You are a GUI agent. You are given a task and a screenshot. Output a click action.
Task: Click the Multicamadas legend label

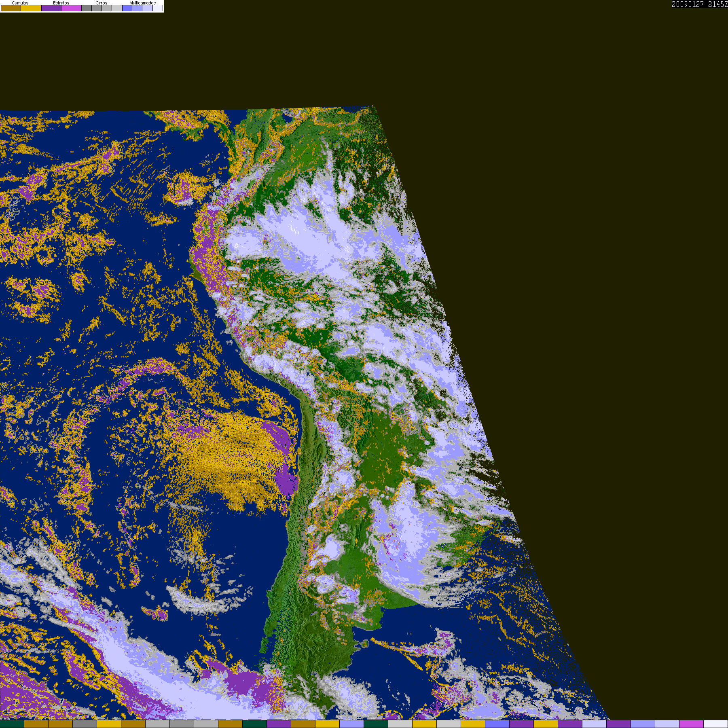[x=142, y=3]
